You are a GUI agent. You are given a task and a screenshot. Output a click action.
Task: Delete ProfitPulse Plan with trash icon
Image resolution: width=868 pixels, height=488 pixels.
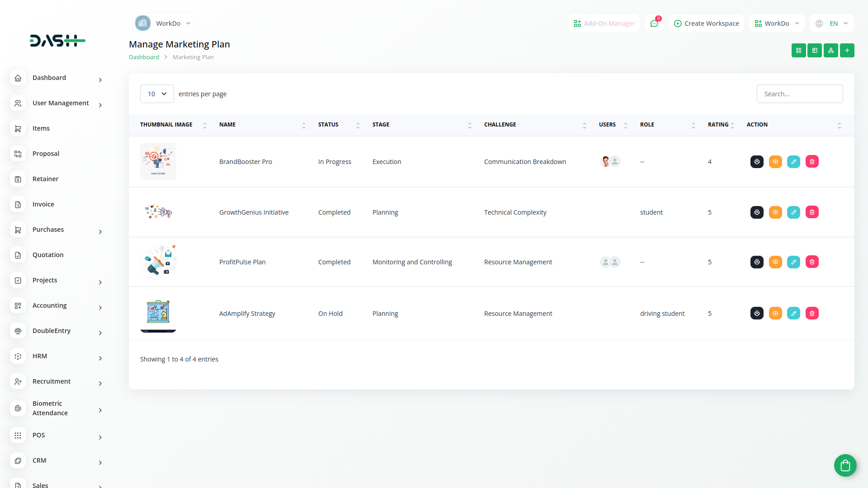coord(812,262)
